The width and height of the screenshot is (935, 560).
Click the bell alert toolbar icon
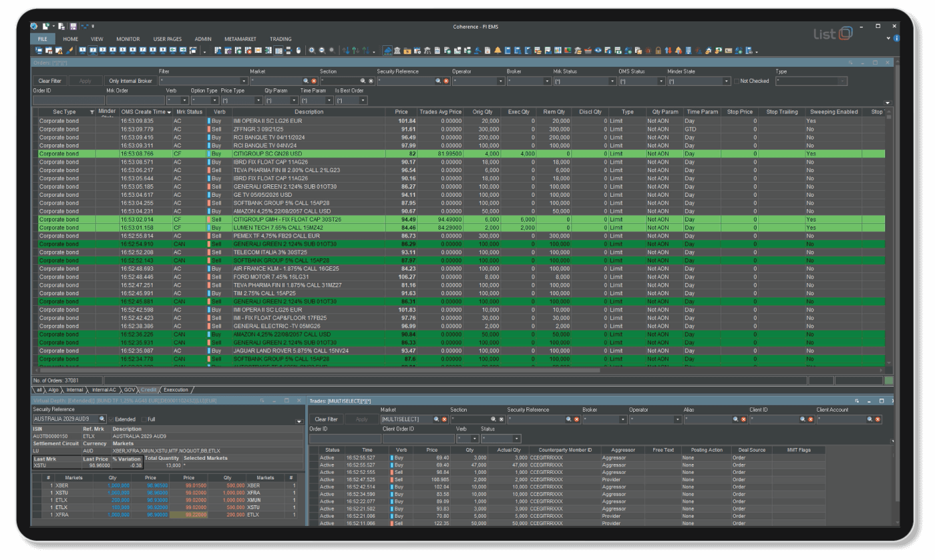coord(498,51)
